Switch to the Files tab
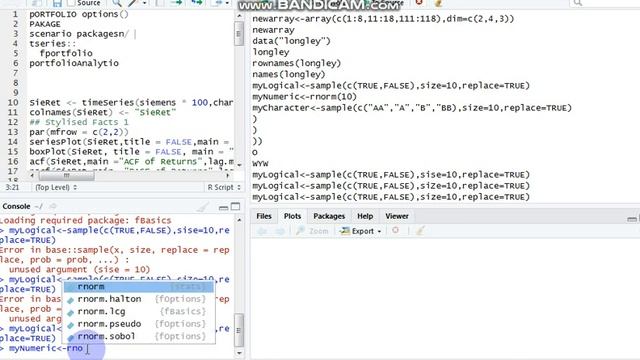Screen dimensions: 640x360 (264, 216)
